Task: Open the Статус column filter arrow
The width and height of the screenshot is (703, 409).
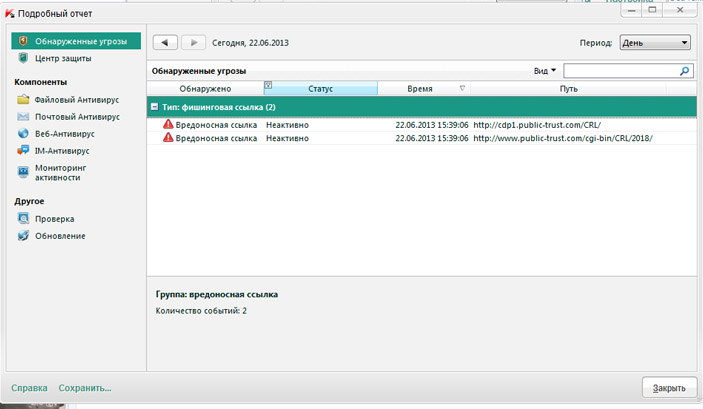Action: click(x=268, y=88)
